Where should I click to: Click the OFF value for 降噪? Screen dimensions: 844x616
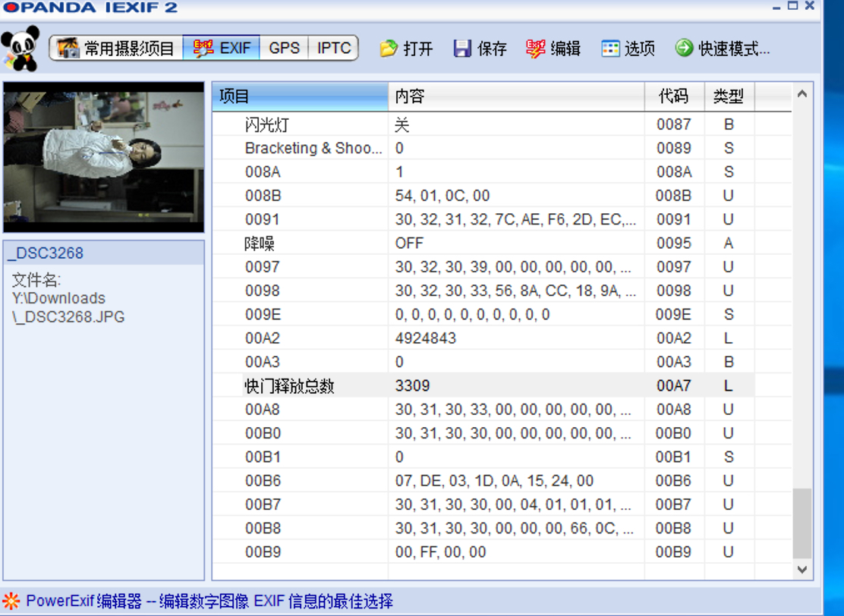click(x=409, y=244)
